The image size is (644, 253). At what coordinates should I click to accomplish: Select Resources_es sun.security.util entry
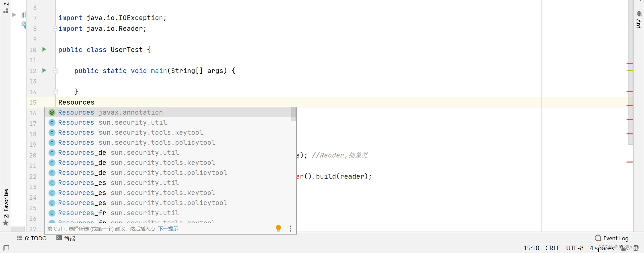168,183
